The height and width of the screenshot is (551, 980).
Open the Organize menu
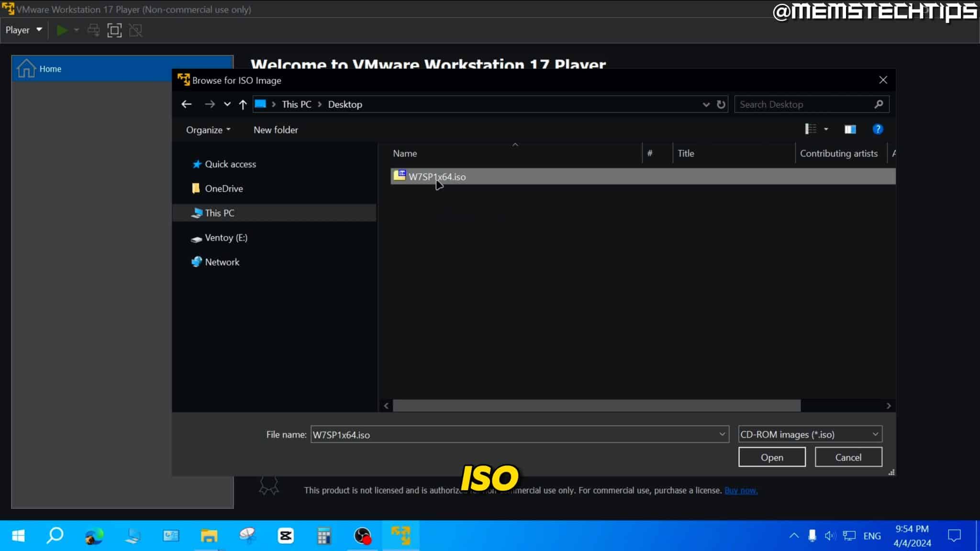point(208,130)
